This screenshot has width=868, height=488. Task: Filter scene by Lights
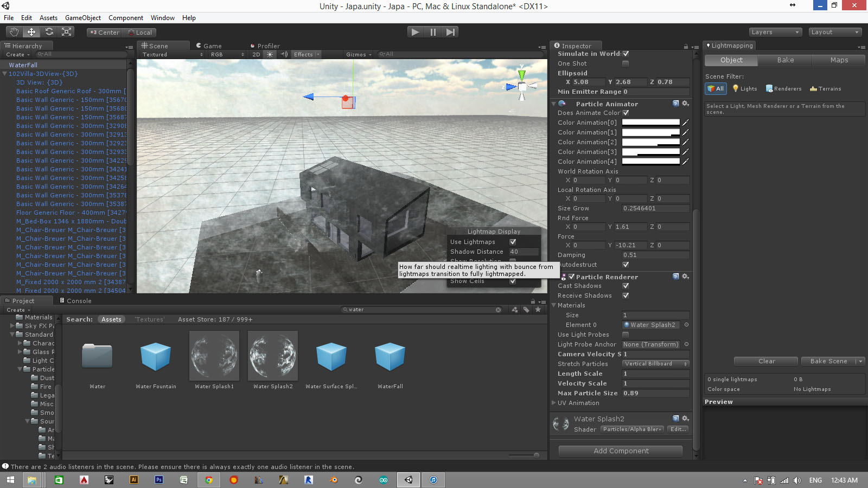744,88
